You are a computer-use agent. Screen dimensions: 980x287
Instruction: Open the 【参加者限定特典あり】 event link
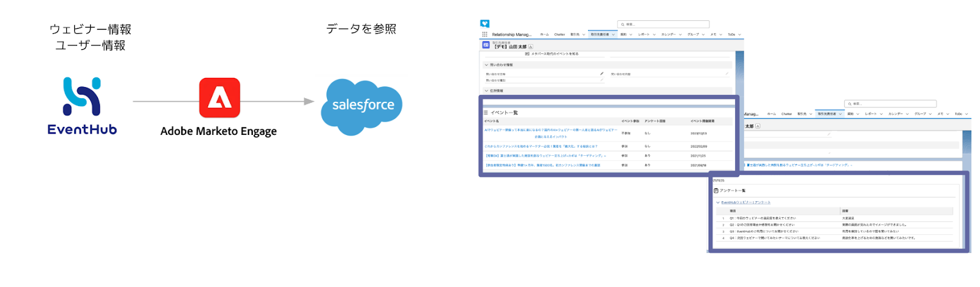[x=543, y=165]
